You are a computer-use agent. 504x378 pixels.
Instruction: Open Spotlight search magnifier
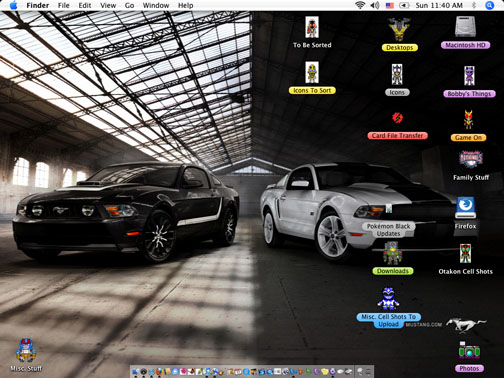[489, 5]
